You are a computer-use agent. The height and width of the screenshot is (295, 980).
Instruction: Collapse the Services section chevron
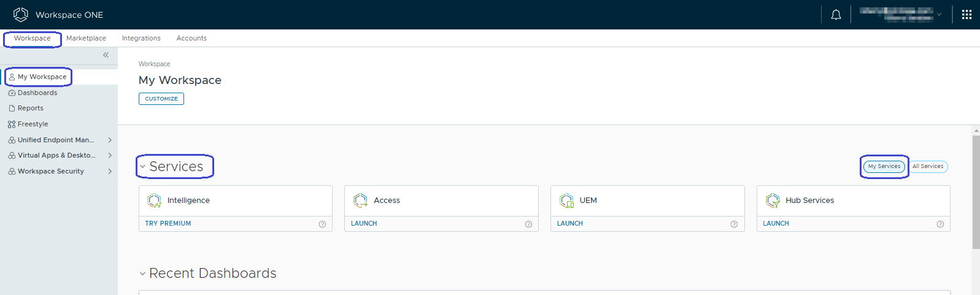point(142,167)
